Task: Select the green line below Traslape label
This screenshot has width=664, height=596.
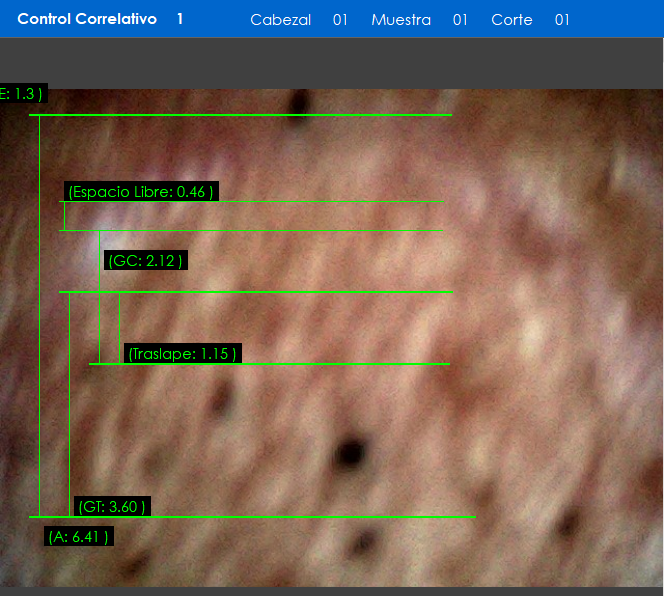Action: pyautogui.click(x=270, y=364)
